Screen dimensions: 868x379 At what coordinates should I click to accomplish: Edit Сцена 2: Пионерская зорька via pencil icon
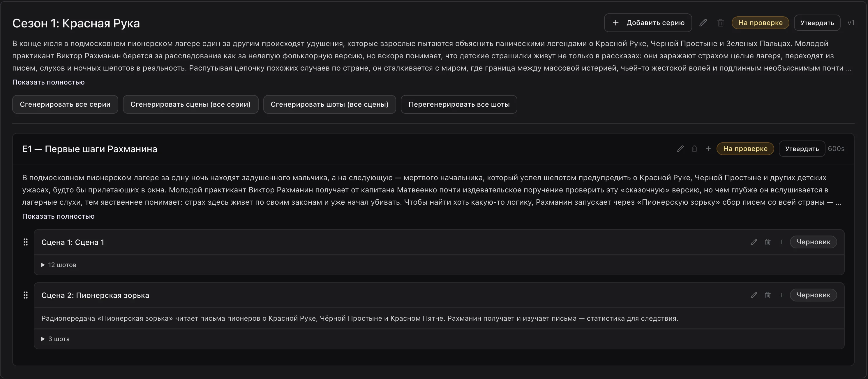click(754, 295)
